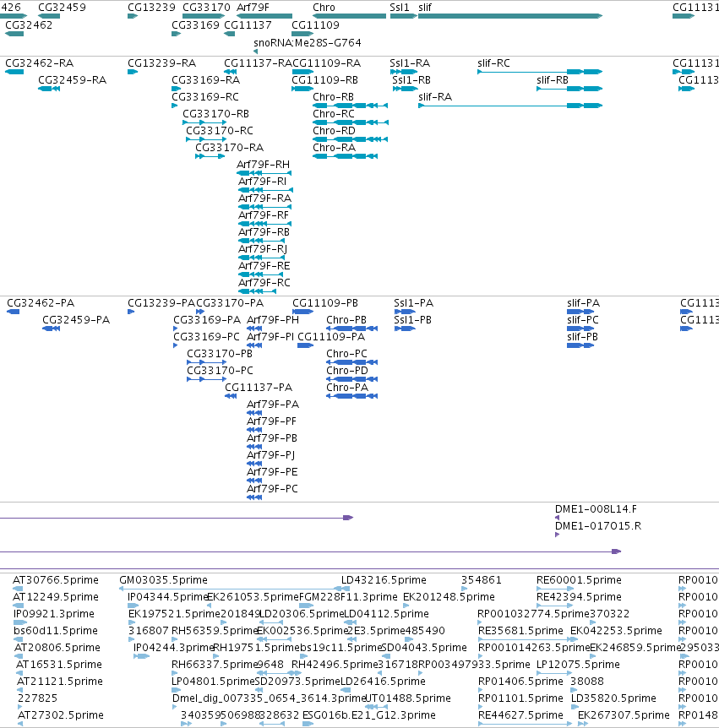
Task: Open EST AT27302.5prime
Action: pos(60,715)
